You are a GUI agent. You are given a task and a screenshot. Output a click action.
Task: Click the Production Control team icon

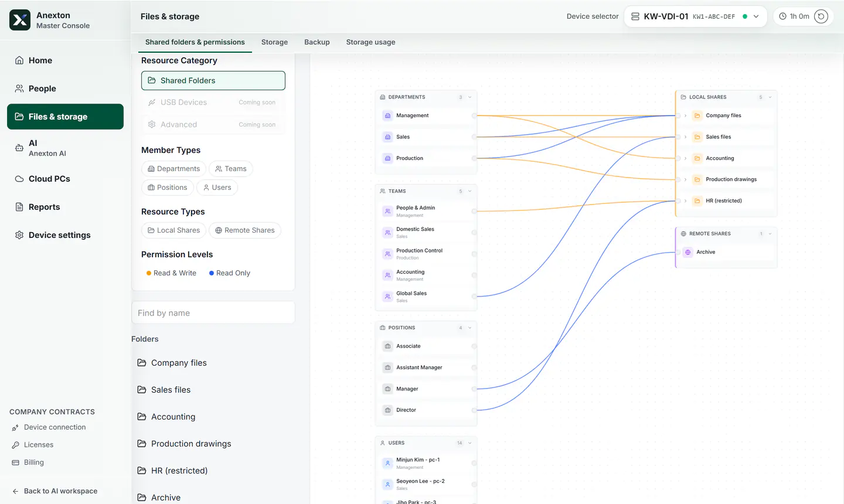387,254
